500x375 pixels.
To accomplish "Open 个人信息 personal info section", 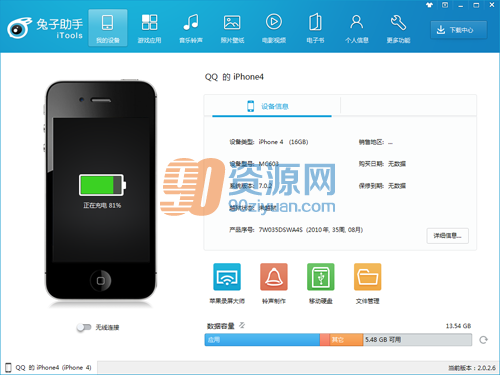I will coord(357,28).
